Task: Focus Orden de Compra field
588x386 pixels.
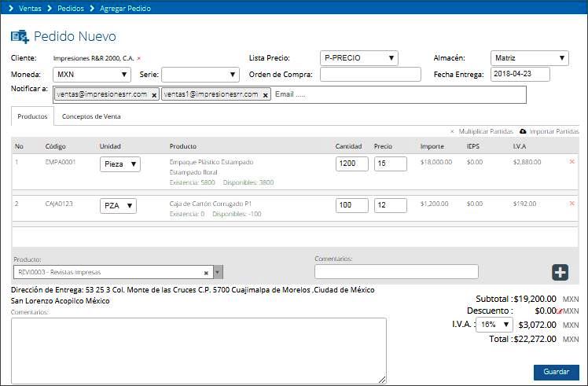Action: coord(370,74)
